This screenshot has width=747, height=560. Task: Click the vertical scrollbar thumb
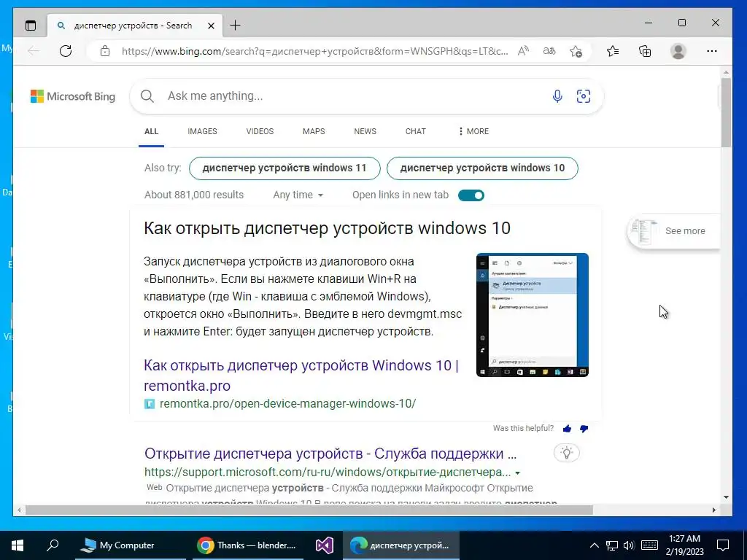click(726, 112)
